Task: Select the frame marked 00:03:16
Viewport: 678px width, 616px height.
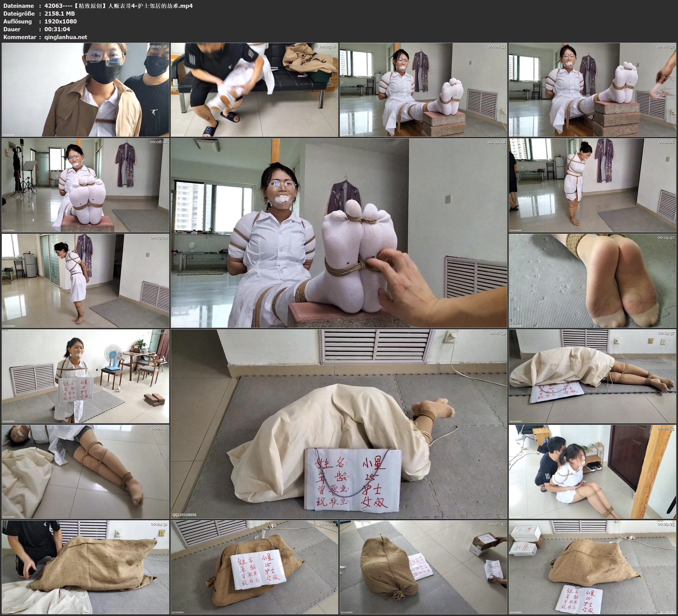Action: (x=254, y=90)
